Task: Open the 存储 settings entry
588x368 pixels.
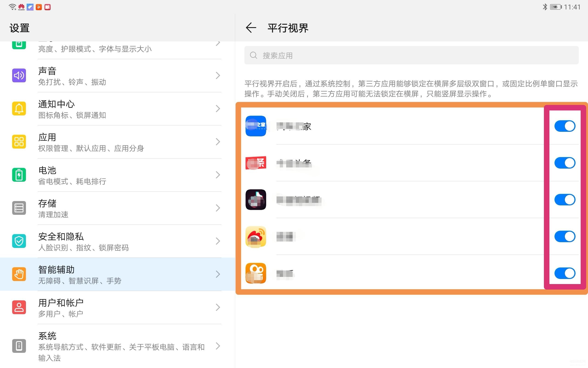Action: (117, 208)
